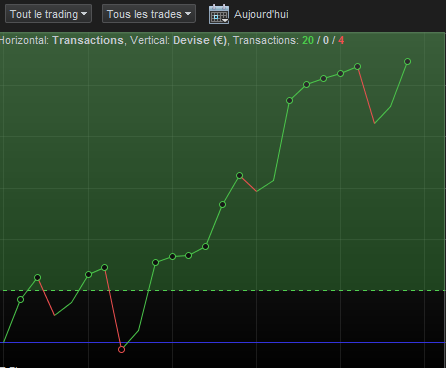
Task: Click the white '0' break-even transactions count
Action: click(x=326, y=40)
